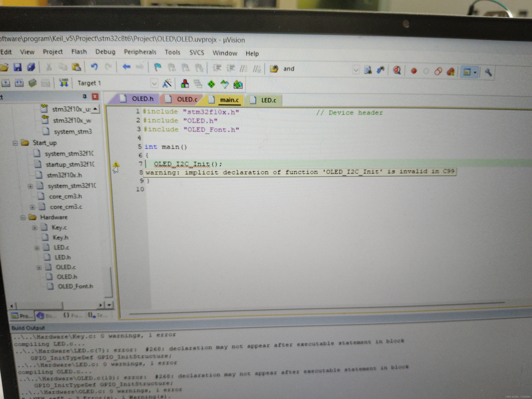Screen dimensions: 532x399
Task: Click the code line 'OLED_I2C_Init();'
Action: pyautogui.click(x=188, y=164)
